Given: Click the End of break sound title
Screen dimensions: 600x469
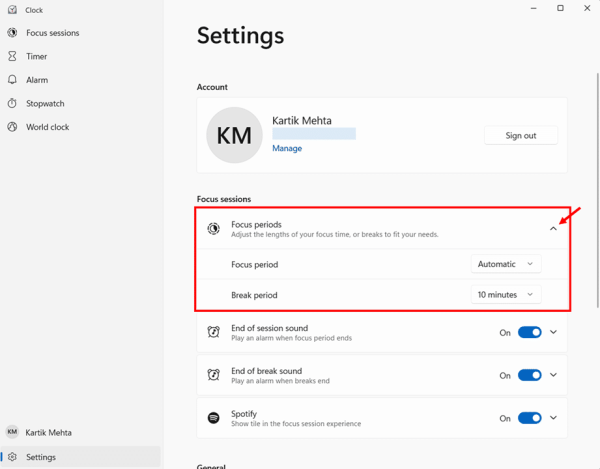Looking at the screenshot, I should [x=266, y=371].
